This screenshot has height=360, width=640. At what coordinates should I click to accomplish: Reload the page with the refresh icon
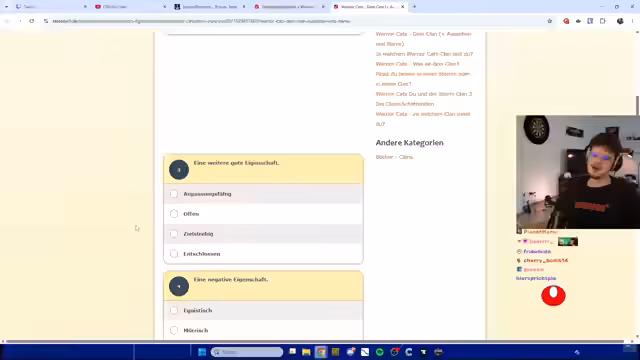coord(31,21)
